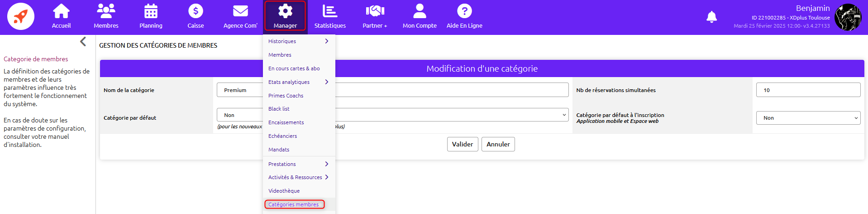
Task: Open Agence Com' envelope icon
Action: pyautogui.click(x=240, y=11)
